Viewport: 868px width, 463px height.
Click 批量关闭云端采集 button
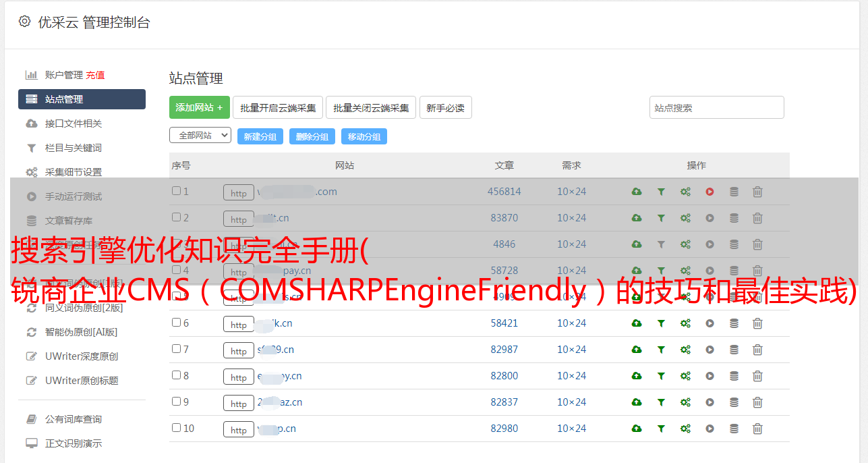click(371, 107)
